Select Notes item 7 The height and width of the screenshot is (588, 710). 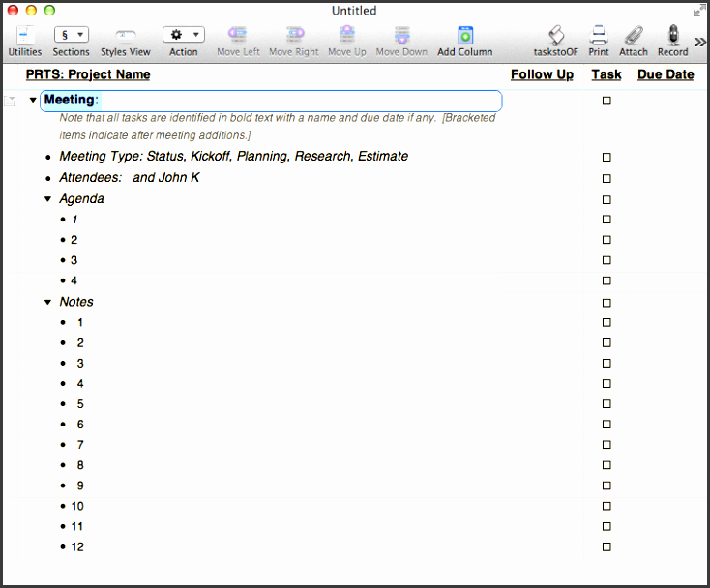pyautogui.click(x=80, y=445)
